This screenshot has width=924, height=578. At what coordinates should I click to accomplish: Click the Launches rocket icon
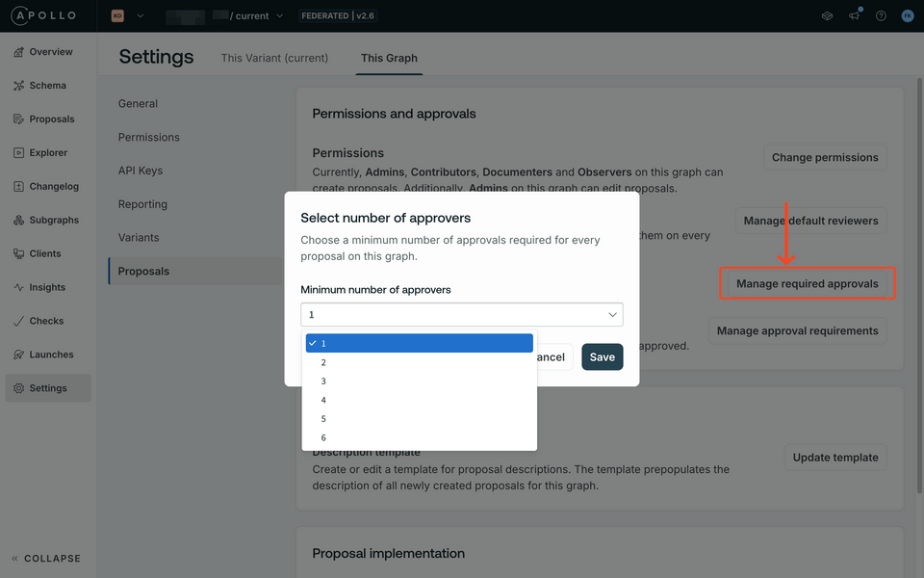(x=19, y=355)
